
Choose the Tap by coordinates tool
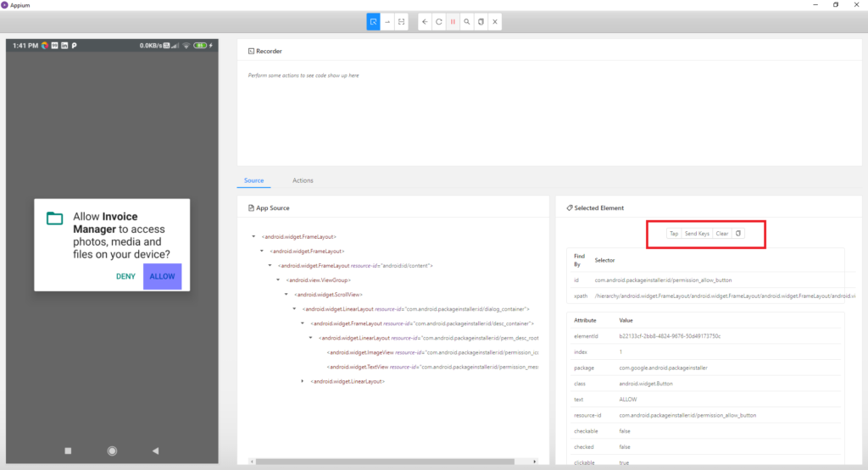click(x=401, y=22)
